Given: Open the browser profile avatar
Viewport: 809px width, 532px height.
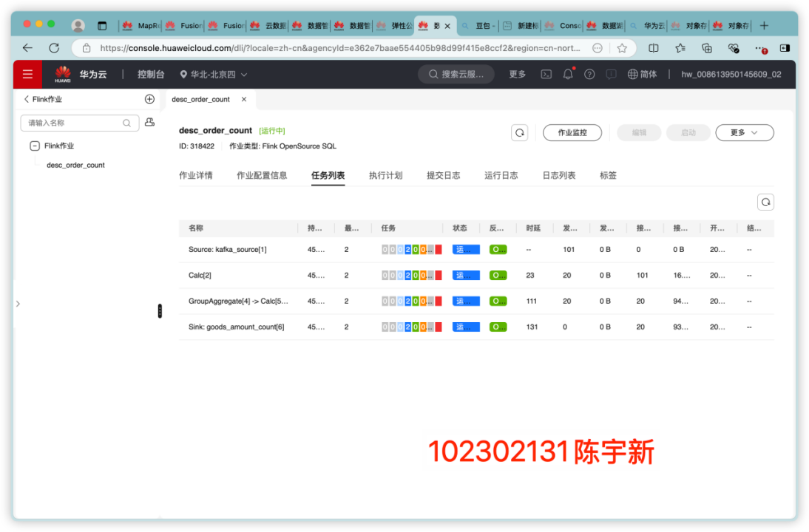Looking at the screenshot, I should [x=78, y=25].
